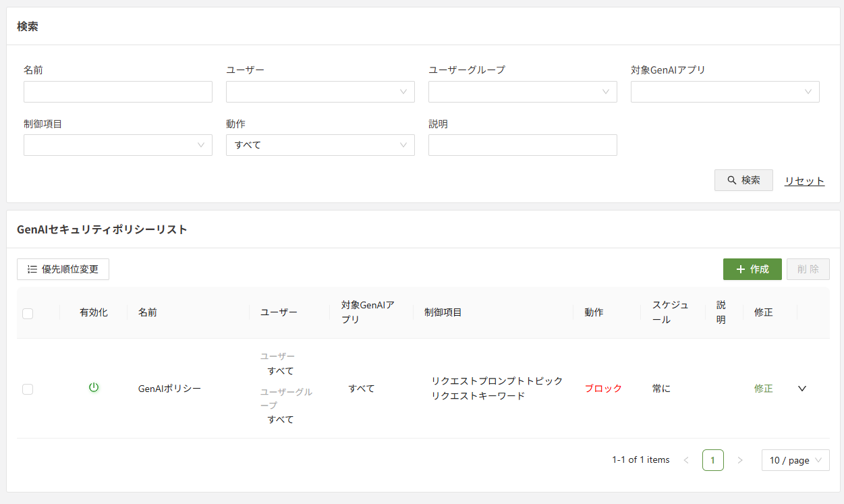Go to the previous page arrow
Screen dimensions: 844x504
click(x=686, y=460)
